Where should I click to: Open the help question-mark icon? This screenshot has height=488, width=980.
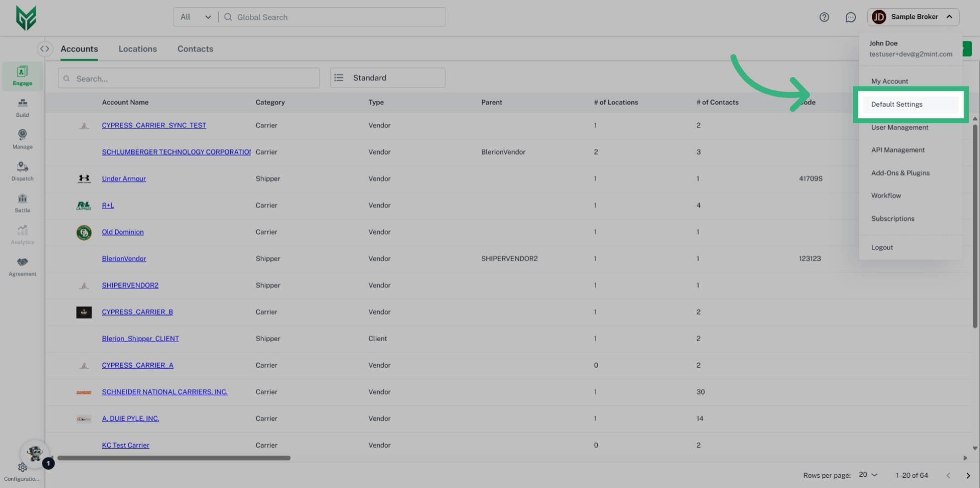click(824, 17)
